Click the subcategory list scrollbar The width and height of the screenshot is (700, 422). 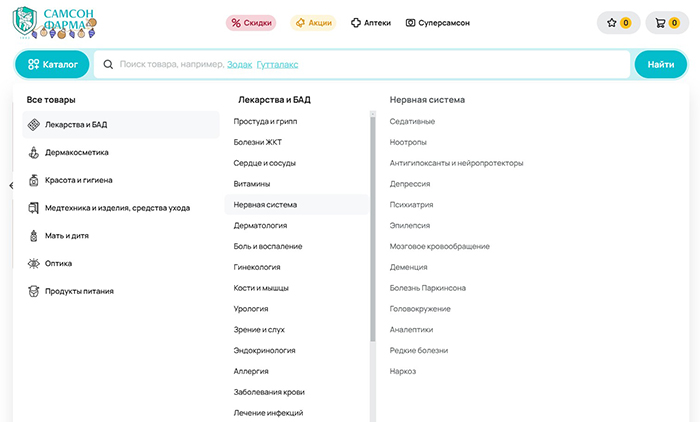pyautogui.click(x=373, y=250)
